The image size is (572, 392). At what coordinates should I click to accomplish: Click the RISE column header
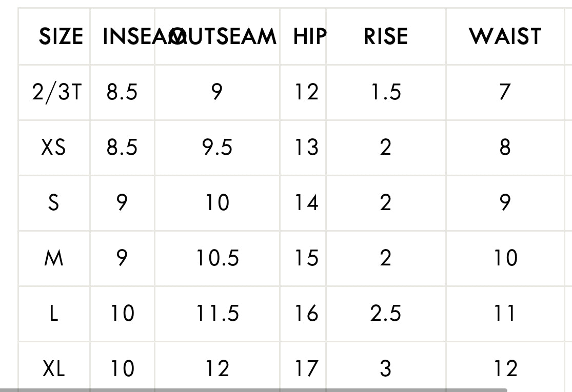385,37
